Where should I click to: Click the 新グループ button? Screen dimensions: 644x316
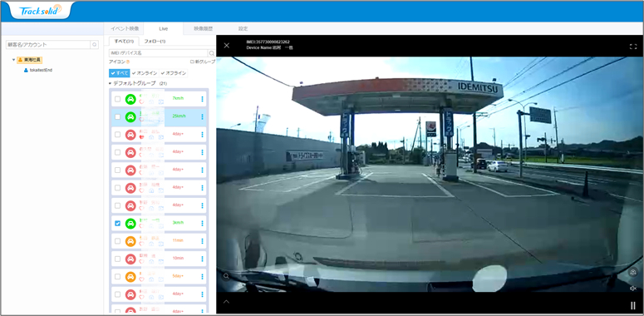click(x=203, y=62)
